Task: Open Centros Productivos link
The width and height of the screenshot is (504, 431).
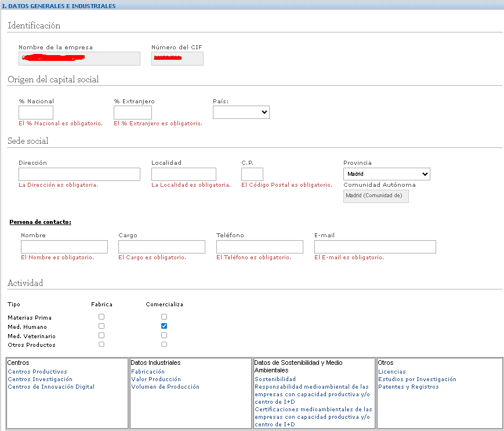Action: (37, 372)
